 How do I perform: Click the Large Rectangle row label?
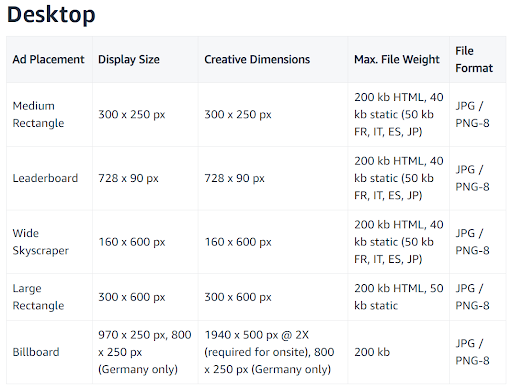click(x=38, y=297)
